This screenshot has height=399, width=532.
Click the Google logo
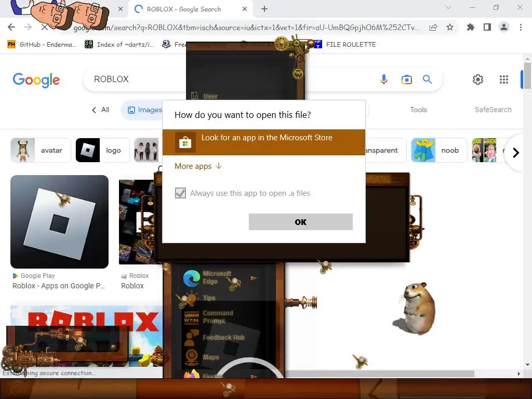pyautogui.click(x=36, y=80)
